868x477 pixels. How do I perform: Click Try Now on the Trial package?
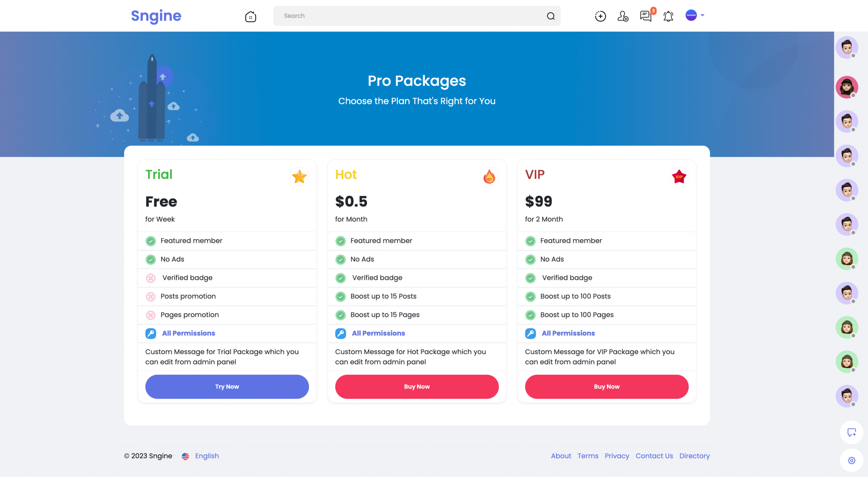[x=226, y=387]
